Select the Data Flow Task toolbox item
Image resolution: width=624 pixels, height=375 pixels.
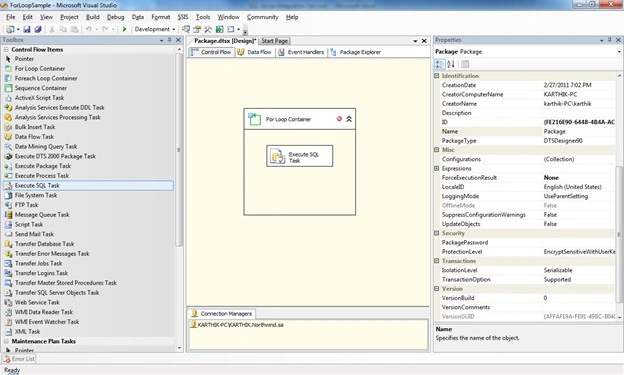pyautogui.click(x=34, y=137)
